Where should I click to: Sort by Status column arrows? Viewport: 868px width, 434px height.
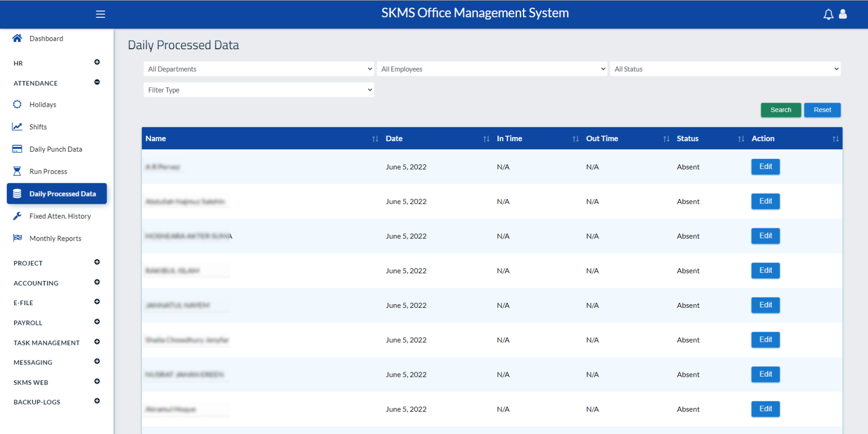click(x=741, y=139)
